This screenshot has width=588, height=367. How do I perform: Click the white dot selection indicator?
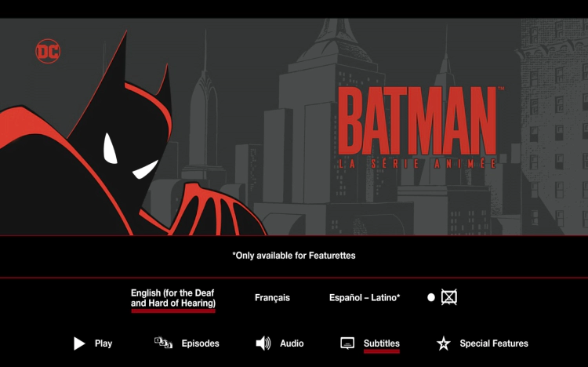tap(431, 297)
